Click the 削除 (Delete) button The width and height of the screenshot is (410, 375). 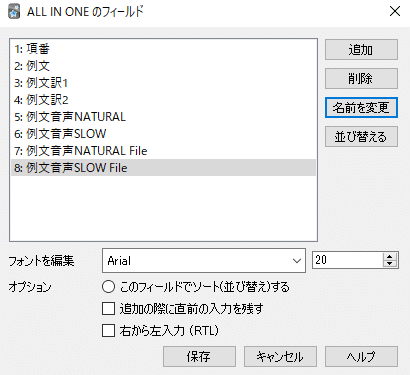(361, 79)
